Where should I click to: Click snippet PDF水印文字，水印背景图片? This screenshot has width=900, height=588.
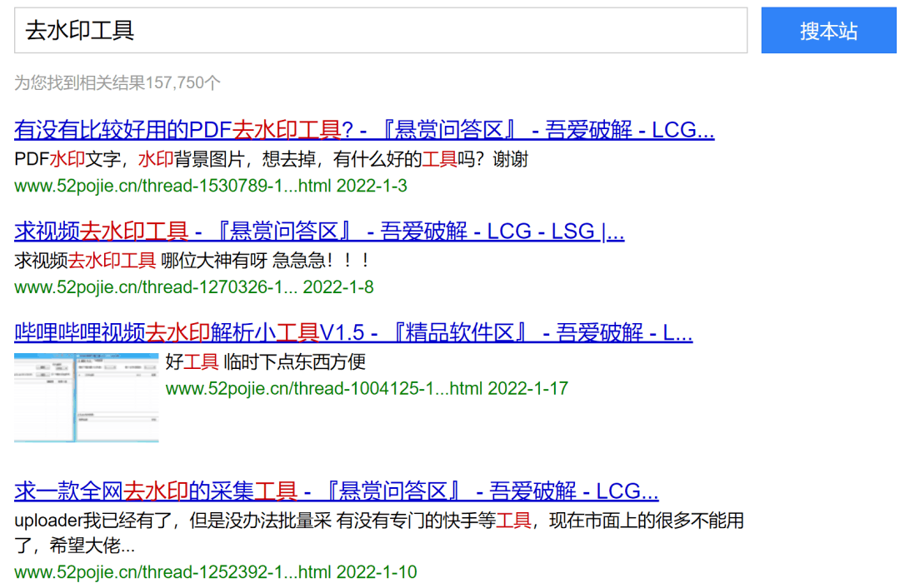pos(271,159)
